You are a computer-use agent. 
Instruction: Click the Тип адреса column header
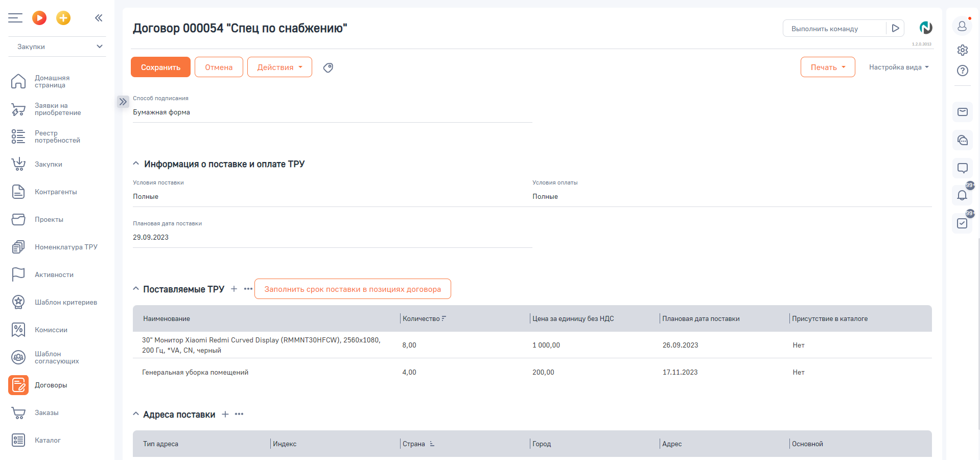160,444
